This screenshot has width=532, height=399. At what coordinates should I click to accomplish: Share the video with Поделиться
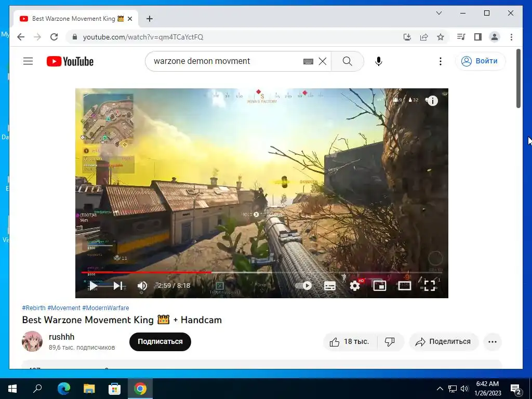(444, 342)
